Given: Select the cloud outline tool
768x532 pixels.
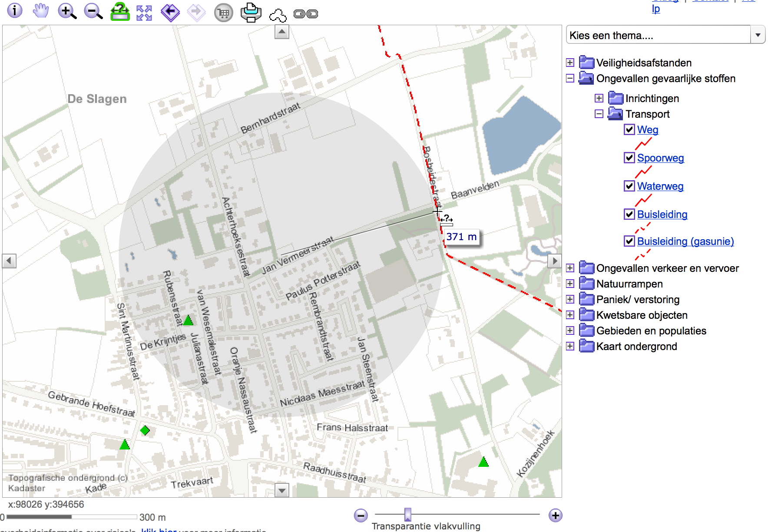Looking at the screenshot, I should [278, 16].
